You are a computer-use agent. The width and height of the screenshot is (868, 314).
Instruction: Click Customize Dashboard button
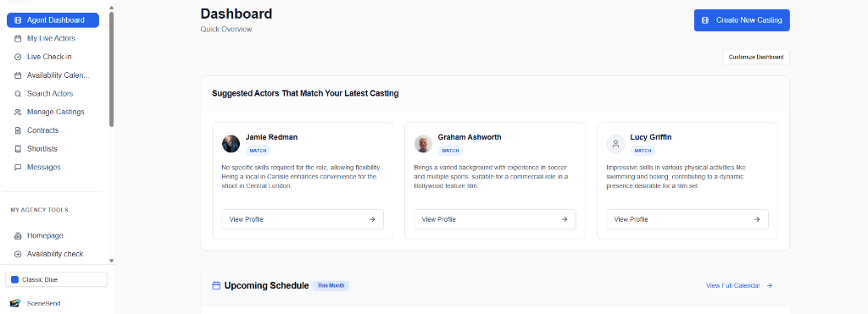click(756, 57)
